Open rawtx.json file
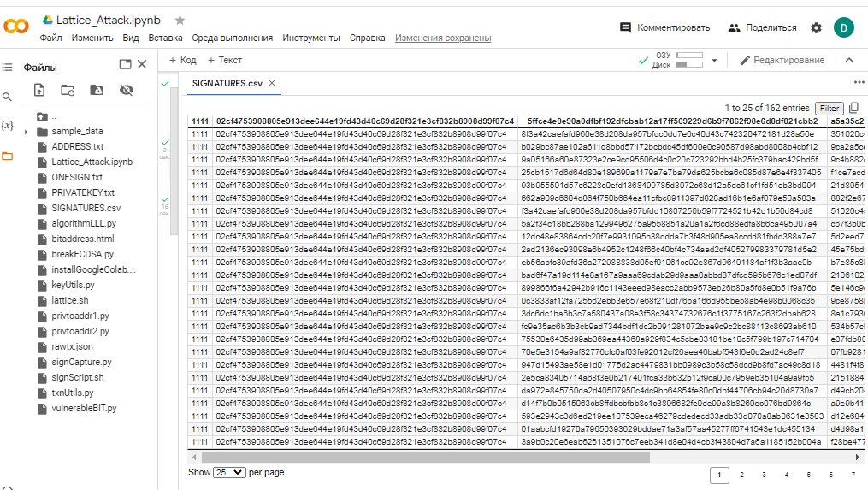Screen dimensions: 868x490 (x=72, y=346)
